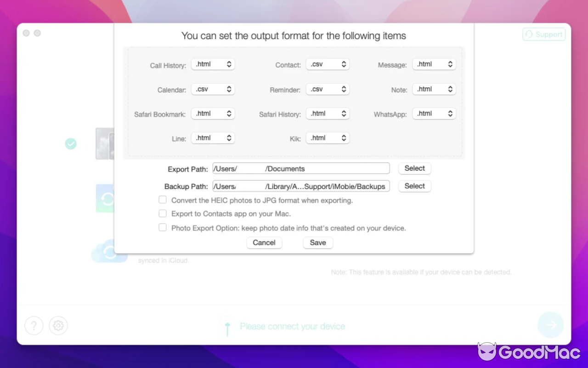Click the next arrow circle button
588x368 pixels.
click(x=550, y=325)
